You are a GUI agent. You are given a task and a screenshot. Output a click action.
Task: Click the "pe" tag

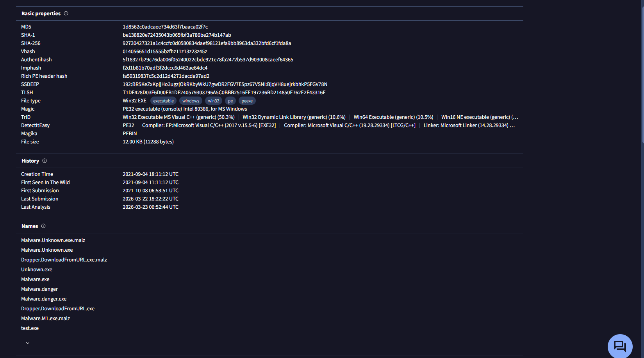230,101
